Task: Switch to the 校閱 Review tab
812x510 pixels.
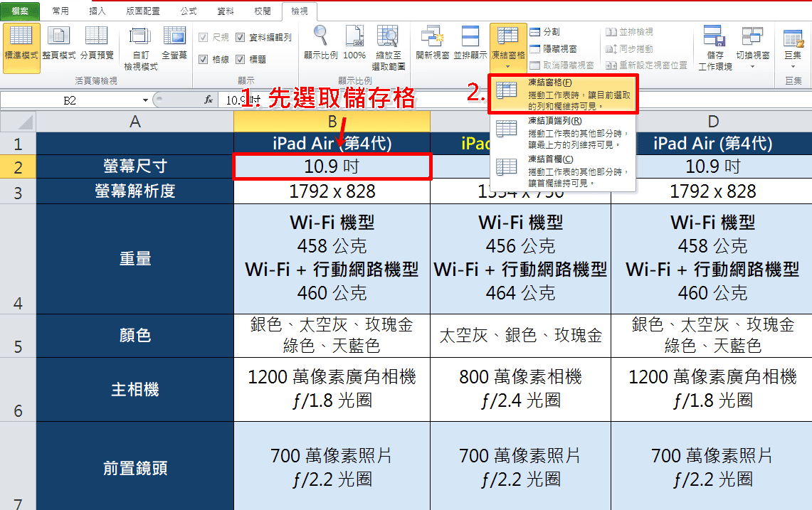Action: (x=263, y=11)
